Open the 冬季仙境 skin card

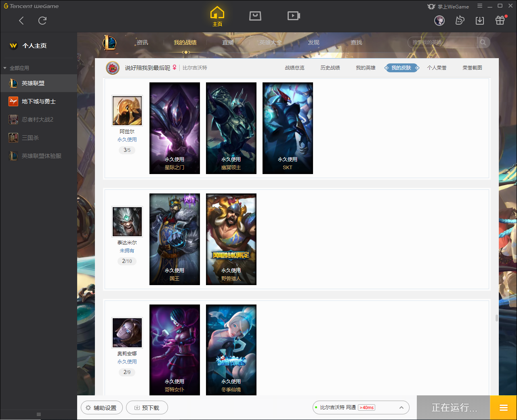click(x=231, y=350)
